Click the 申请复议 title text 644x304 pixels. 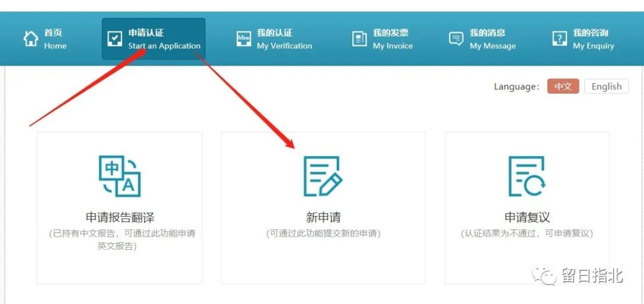pyautogui.click(x=527, y=218)
